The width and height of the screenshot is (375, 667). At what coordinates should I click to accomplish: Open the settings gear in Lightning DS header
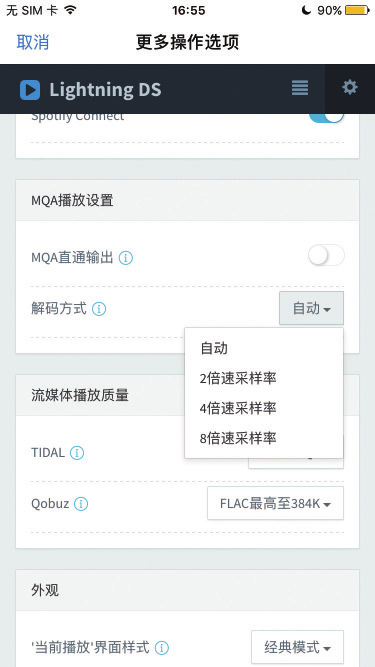pos(350,88)
